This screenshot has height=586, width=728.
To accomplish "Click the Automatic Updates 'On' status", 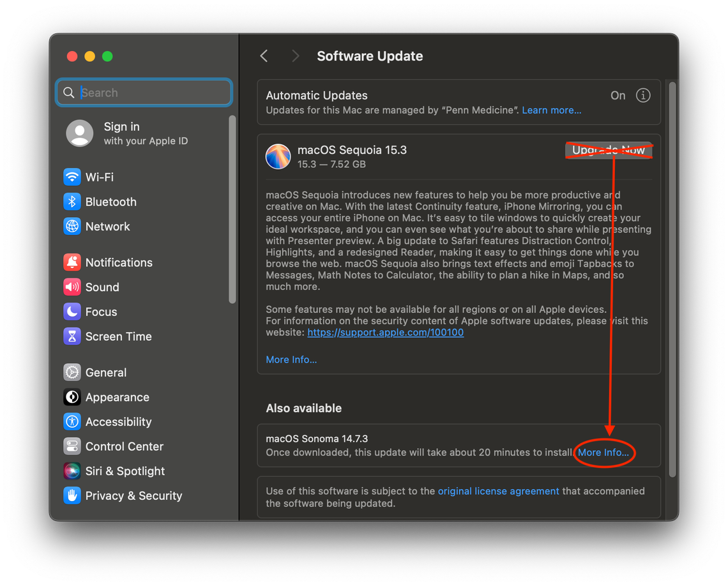I will 618,95.
